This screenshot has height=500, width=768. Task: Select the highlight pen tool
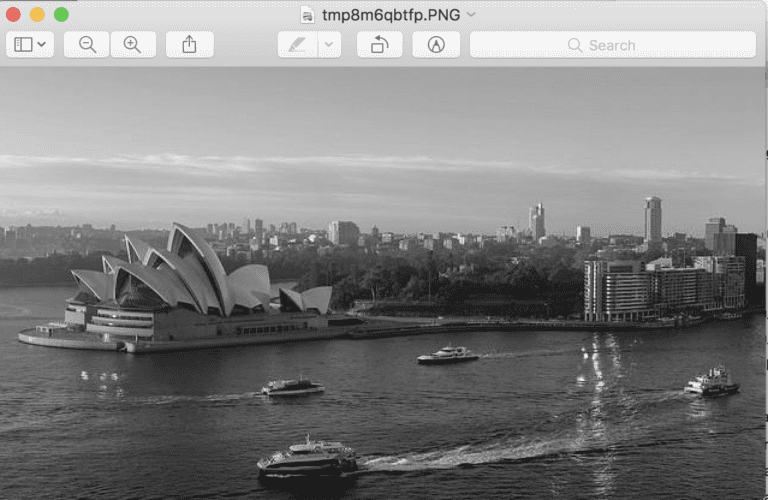(298, 45)
